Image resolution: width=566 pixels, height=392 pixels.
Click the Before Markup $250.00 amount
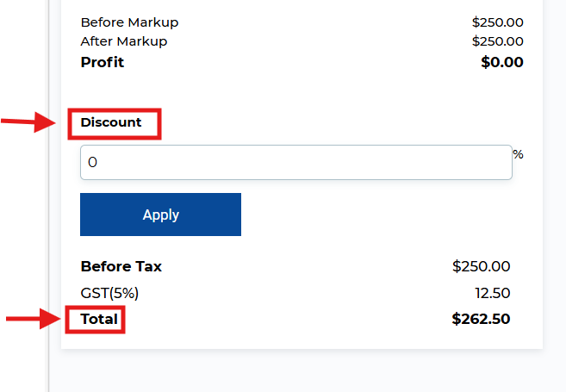[x=497, y=22]
